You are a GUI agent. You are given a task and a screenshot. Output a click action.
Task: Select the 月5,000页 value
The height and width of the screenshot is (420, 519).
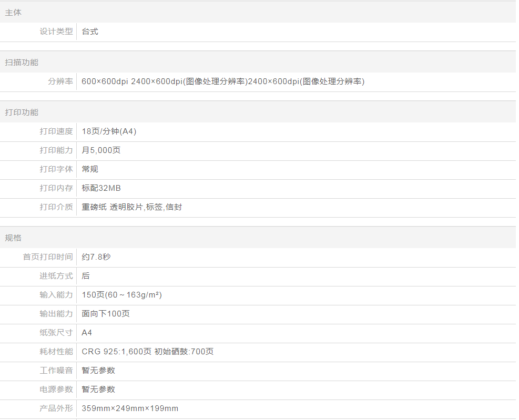[101, 150]
